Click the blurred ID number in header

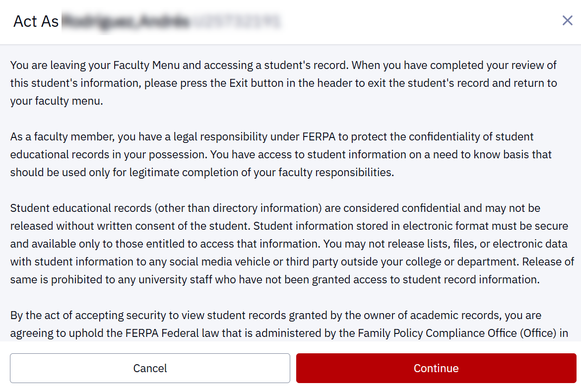[x=237, y=21]
